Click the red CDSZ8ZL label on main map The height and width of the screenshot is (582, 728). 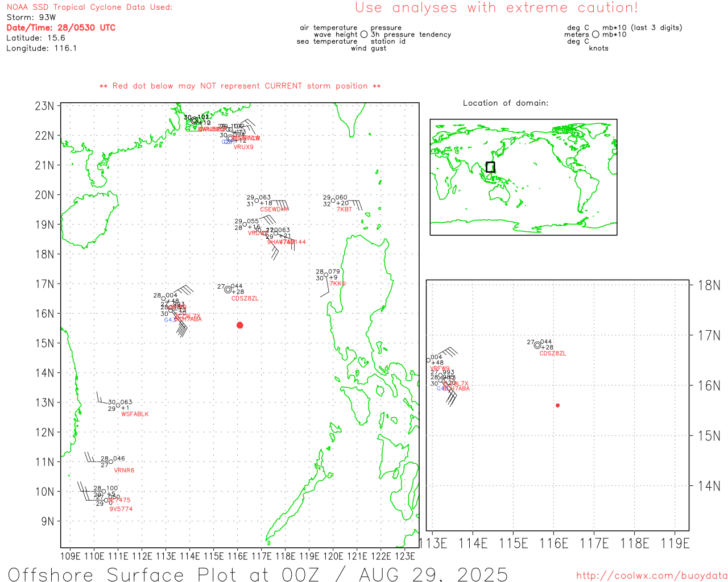click(245, 298)
